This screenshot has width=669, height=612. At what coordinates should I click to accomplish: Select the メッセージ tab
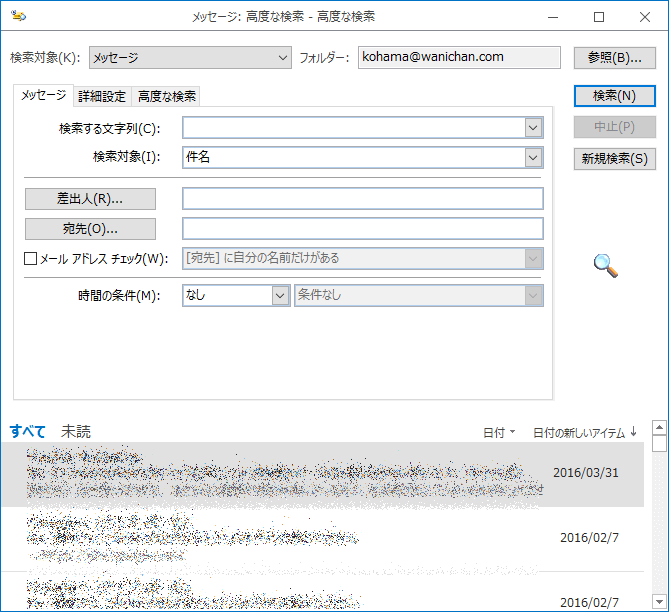(43, 96)
